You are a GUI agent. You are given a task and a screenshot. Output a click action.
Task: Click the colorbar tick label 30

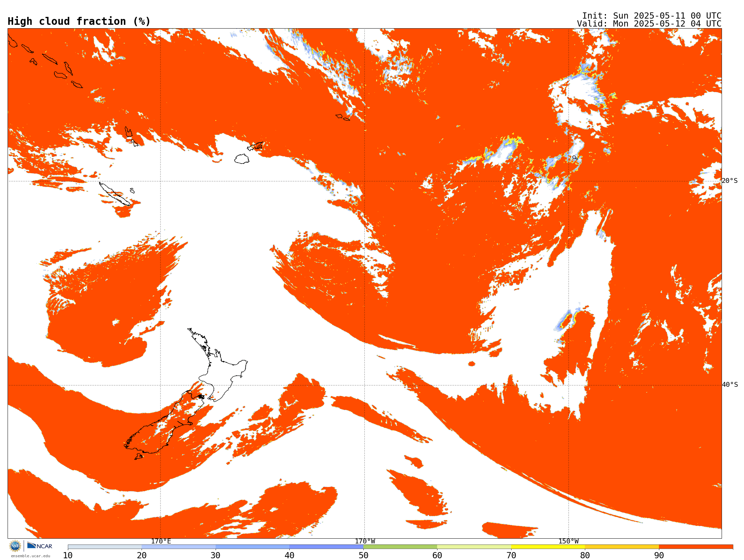click(x=216, y=556)
